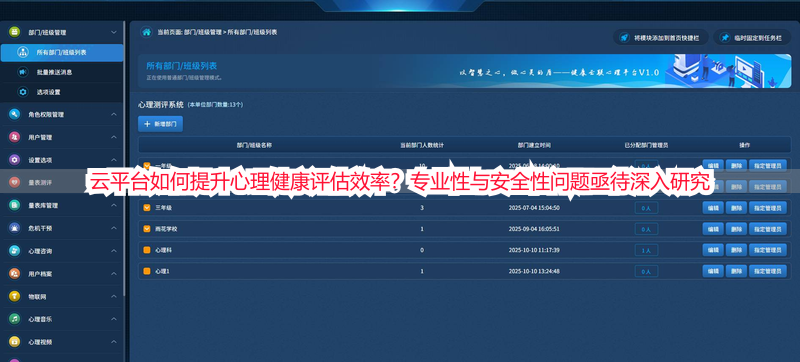Expand the 心理咨询 chevron
This screenshot has width=800, height=362.
pyautogui.click(x=114, y=251)
